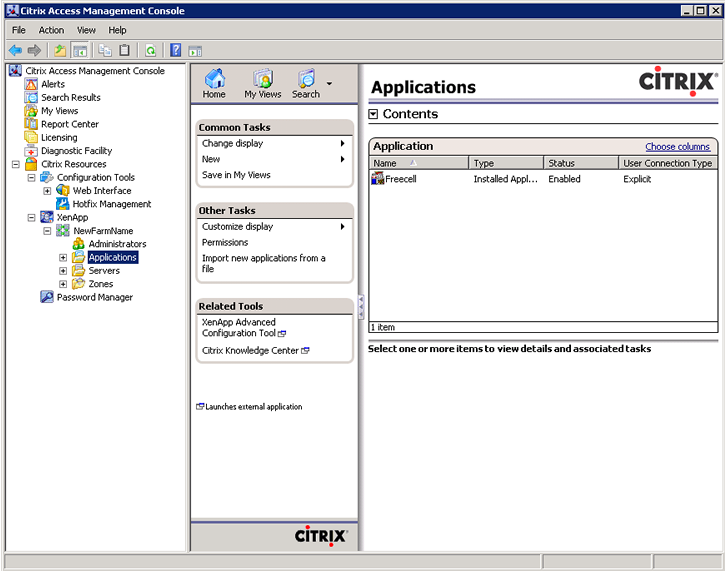
Task: Select the Zones tree item
Action: point(101,284)
